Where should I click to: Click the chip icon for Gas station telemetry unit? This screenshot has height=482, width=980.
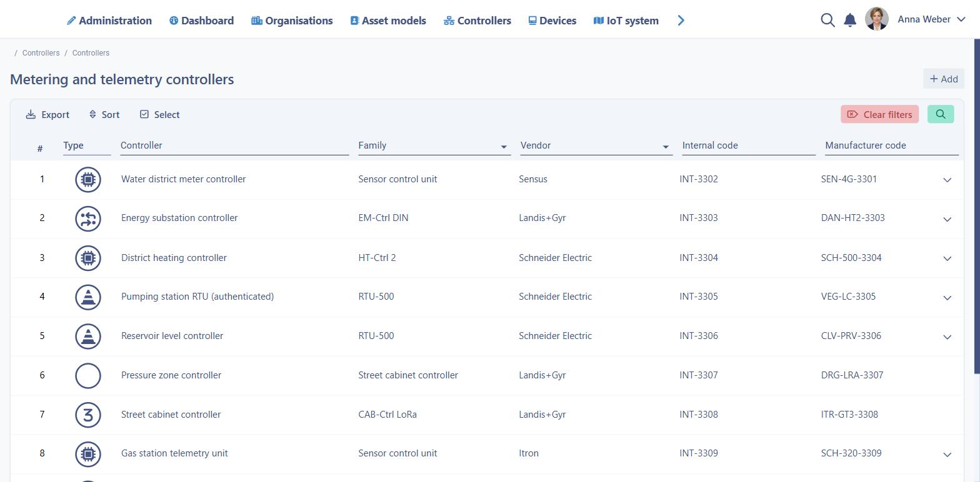88,454
